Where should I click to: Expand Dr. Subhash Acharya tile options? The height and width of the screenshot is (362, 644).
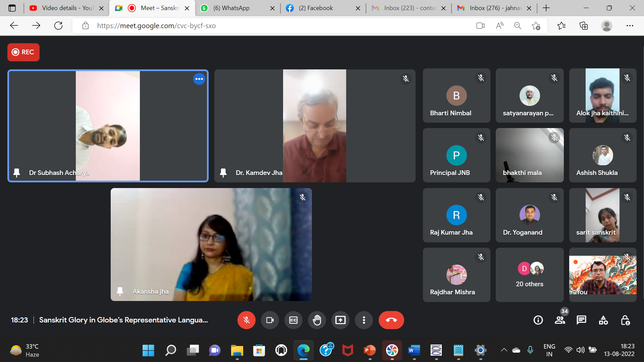click(199, 79)
